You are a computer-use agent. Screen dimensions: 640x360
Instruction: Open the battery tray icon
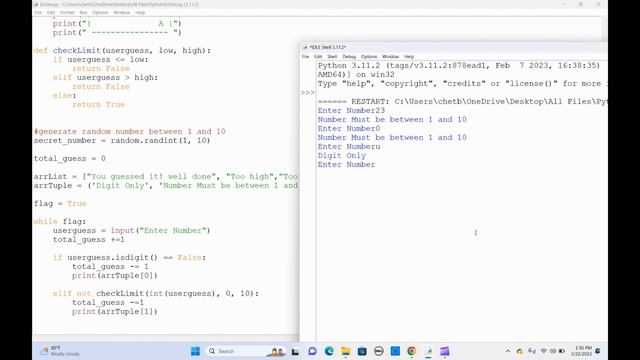click(562, 351)
